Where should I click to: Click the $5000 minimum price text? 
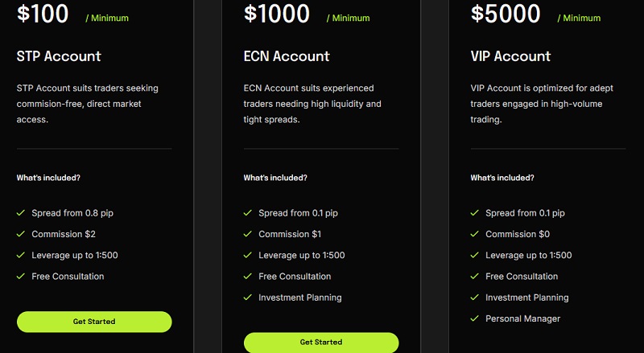click(x=505, y=14)
